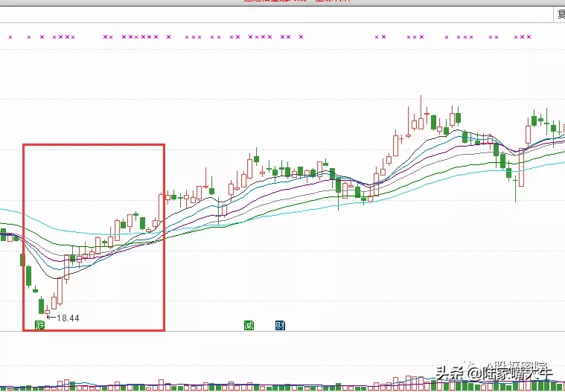Click the green 跌 event marker

(39, 325)
